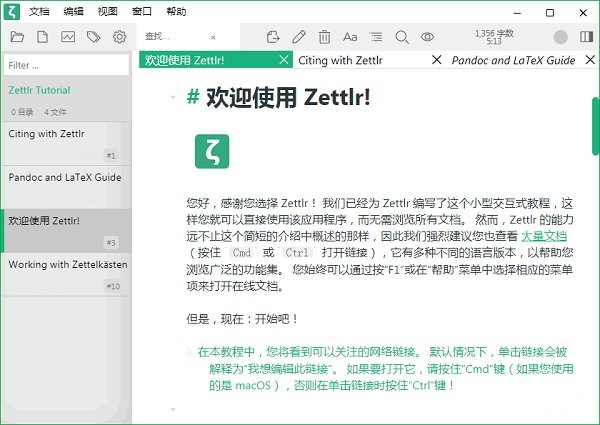Click the open directory folder icon
600x425 pixels.
(17, 37)
